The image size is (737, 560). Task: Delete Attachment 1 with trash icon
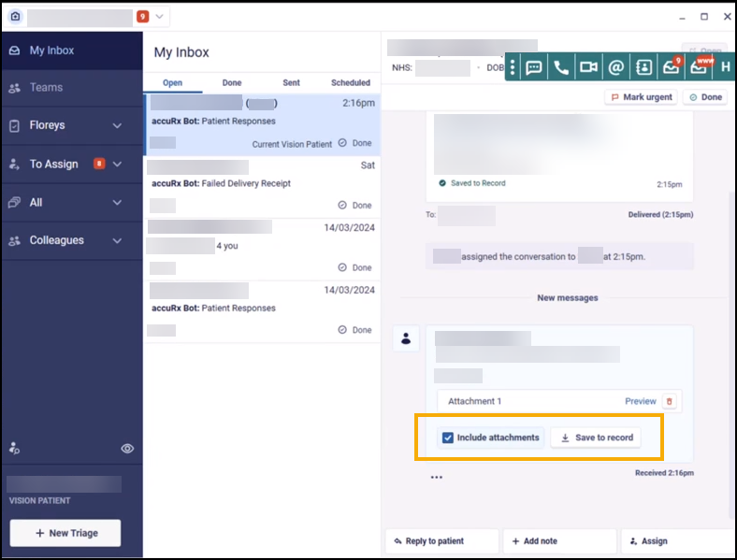pos(669,401)
